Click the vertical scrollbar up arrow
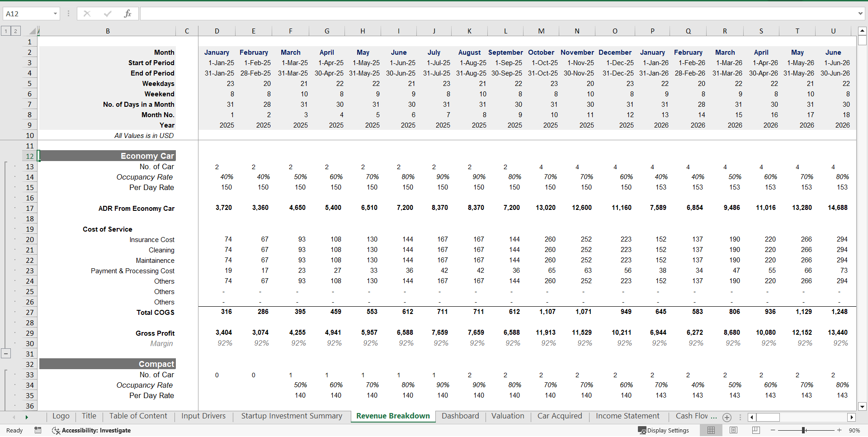This screenshot has width=868, height=437. pos(862,31)
